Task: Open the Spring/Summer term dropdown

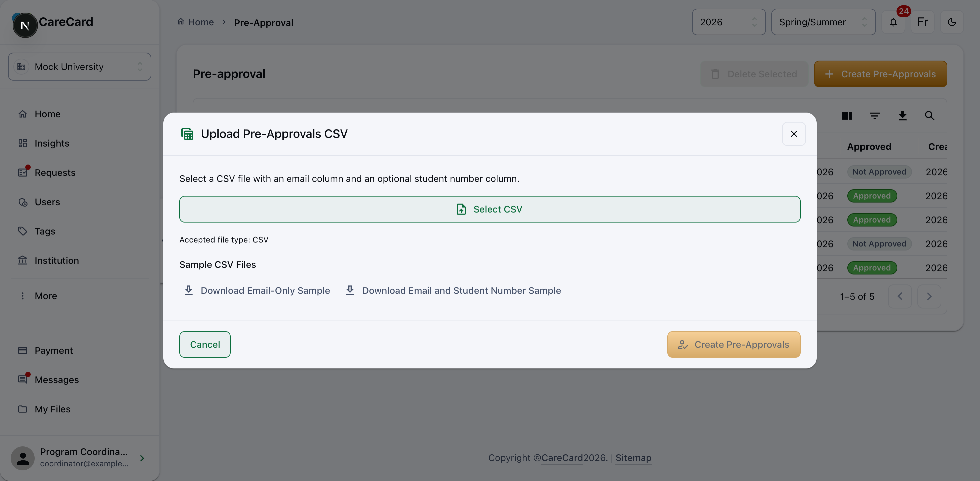Action: point(823,22)
